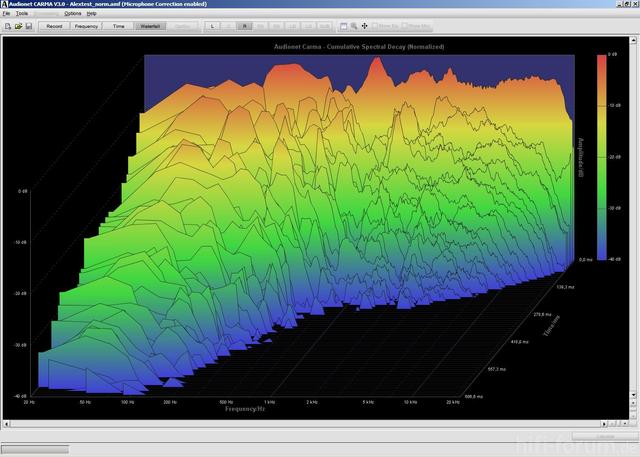The height and width of the screenshot is (457, 640).
Task: Open the Help menu
Action: click(x=92, y=14)
